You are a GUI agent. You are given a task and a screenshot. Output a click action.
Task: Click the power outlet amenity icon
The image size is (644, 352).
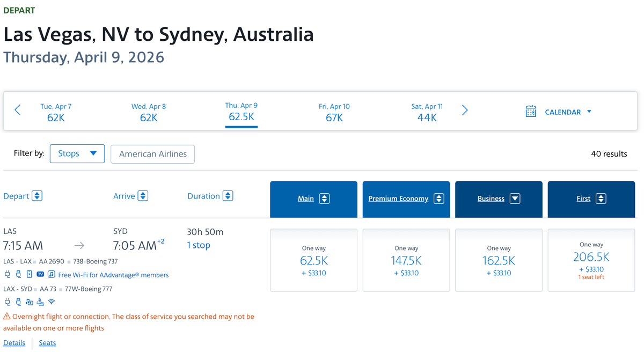(8, 274)
